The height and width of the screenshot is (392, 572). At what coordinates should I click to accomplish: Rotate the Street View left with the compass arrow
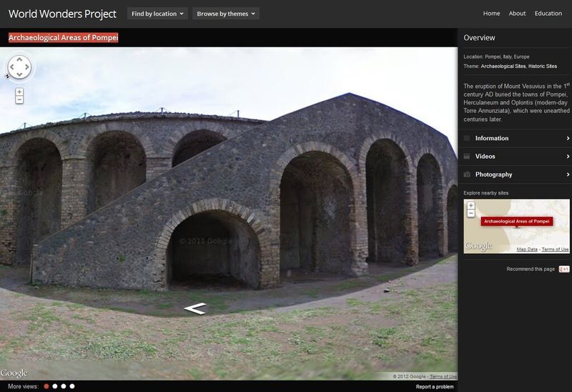(11, 67)
